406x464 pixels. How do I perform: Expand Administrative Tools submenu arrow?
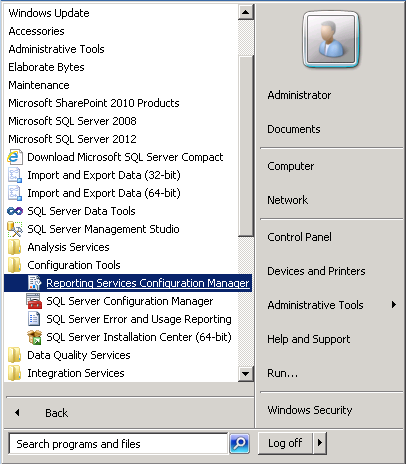click(x=394, y=304)
